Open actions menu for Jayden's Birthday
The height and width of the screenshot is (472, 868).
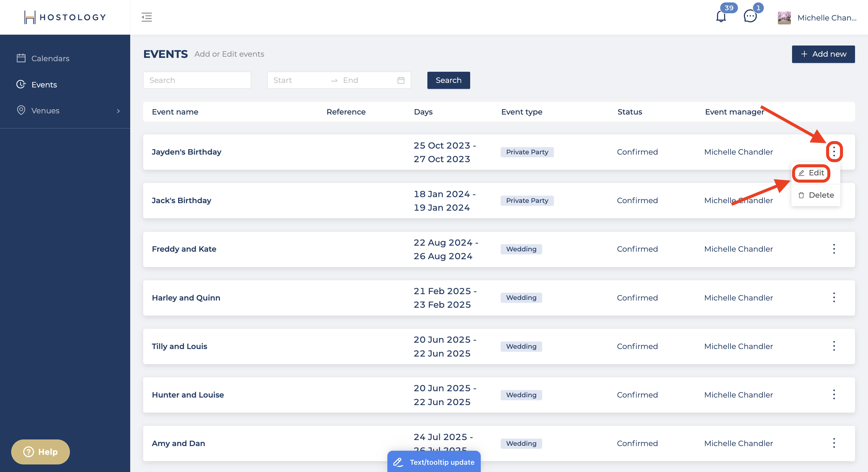pyautogui.click(x=834, y=152)
